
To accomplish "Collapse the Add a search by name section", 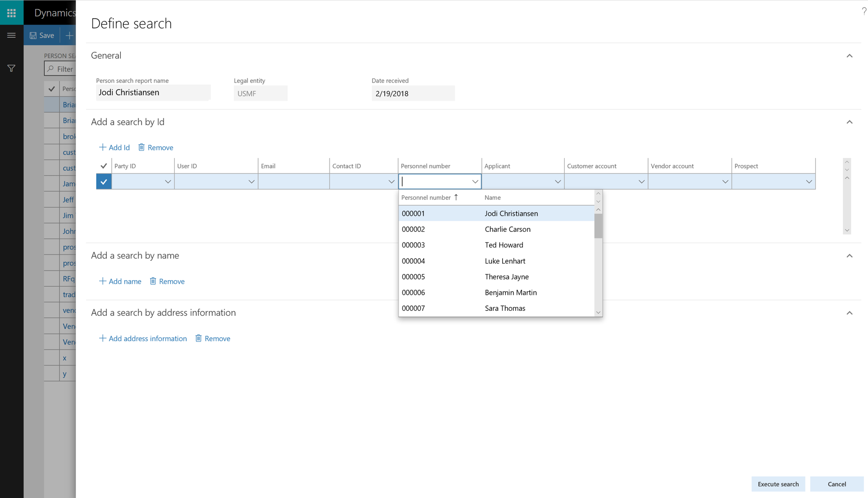I will (849, 256).
